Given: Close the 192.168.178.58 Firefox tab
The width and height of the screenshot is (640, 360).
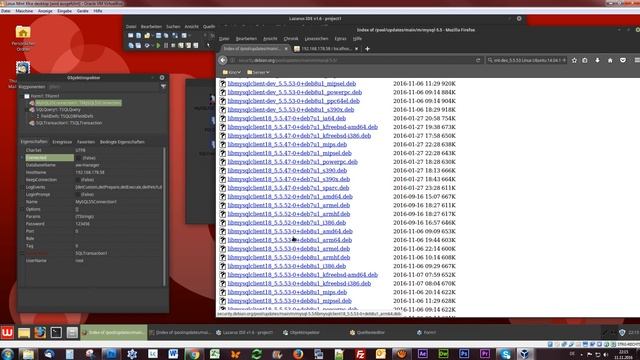Looking at the screenshot, I should point(356,49).
